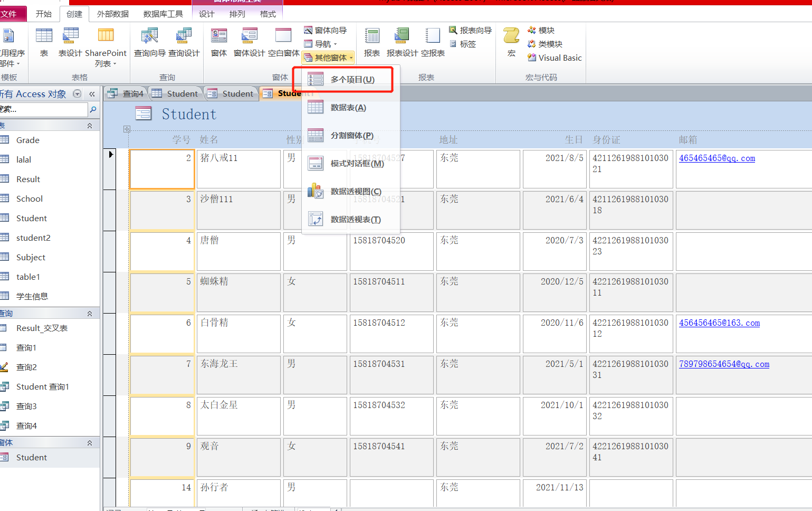
Task: Click the 宏 (Macro) icon
Action: tap(511, 36)
